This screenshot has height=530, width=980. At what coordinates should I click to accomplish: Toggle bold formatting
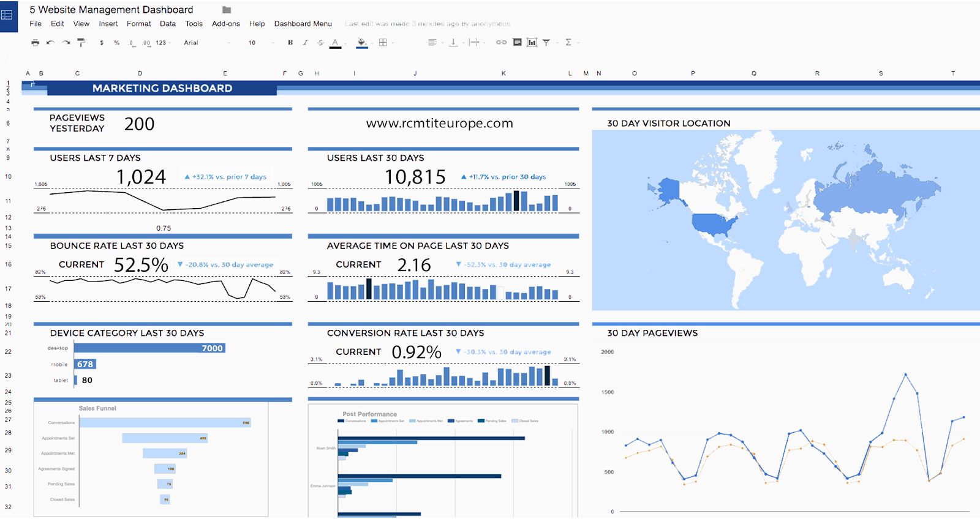tap(290, 43)
